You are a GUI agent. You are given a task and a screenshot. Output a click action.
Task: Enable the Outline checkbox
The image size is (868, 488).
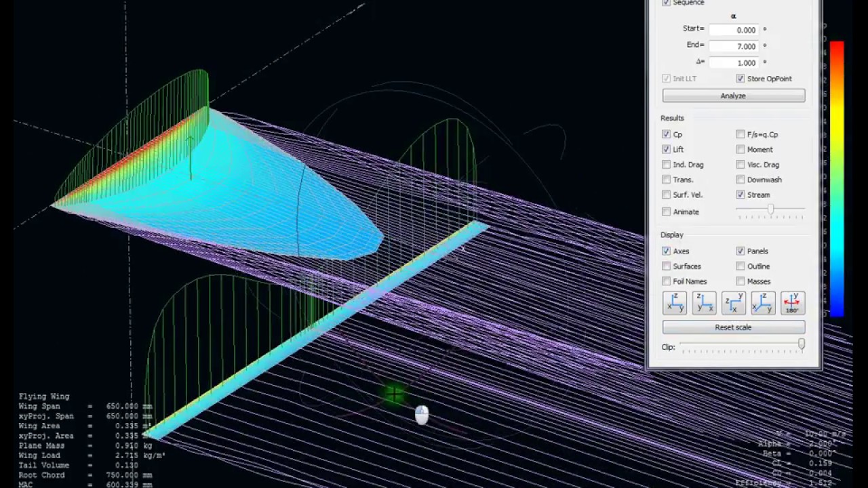click(x=741, y=266)
